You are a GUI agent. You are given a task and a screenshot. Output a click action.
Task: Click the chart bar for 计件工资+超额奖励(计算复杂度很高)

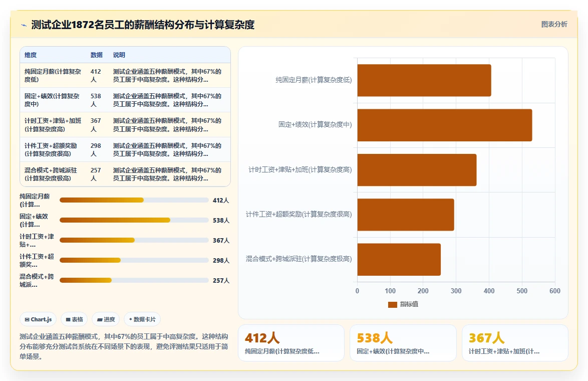point(406,215)
